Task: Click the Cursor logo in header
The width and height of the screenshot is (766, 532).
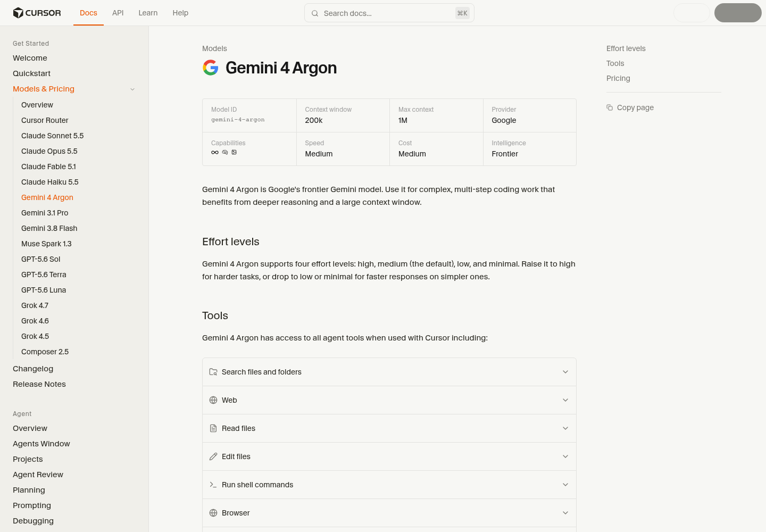Action: pyautogui.click(x=37, y=13)
